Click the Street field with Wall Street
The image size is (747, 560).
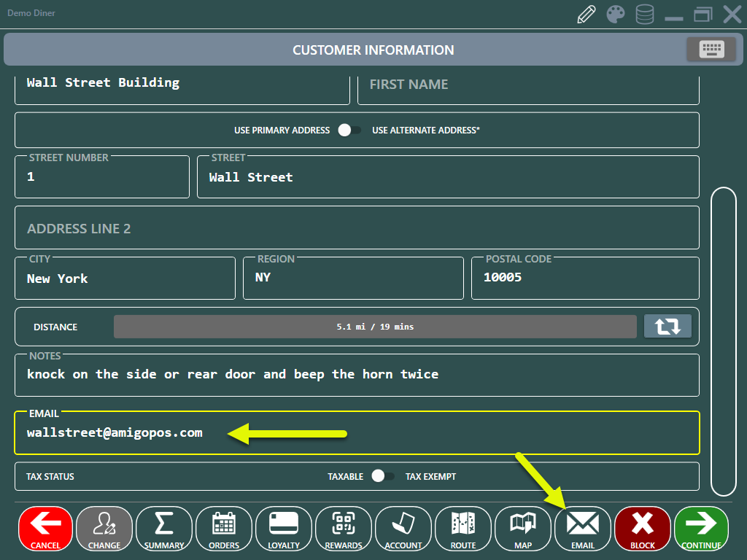448,176
